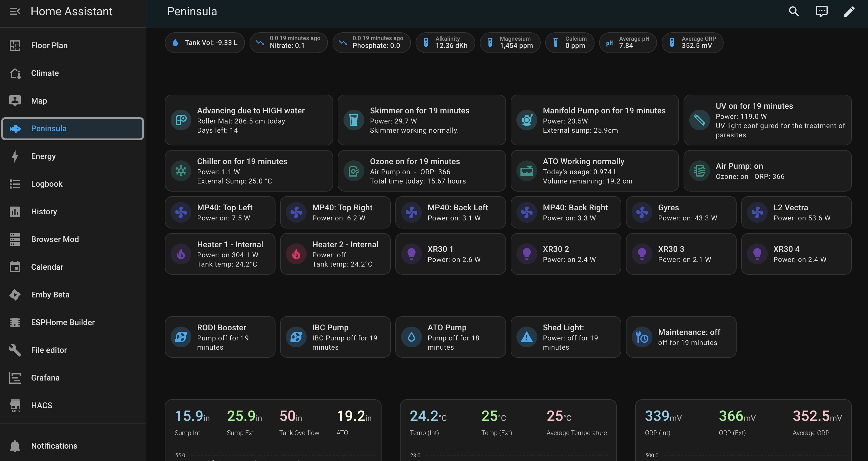Toggle the XR30 1 light bulb icon
The width and height of the screenshot is (868, 461).
[x=412, y=254]
